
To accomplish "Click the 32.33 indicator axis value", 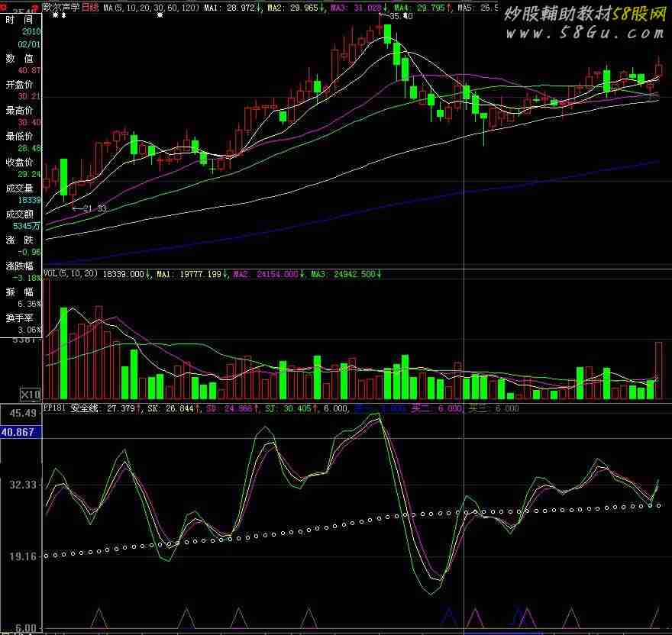I will click(x=23, y=485).
